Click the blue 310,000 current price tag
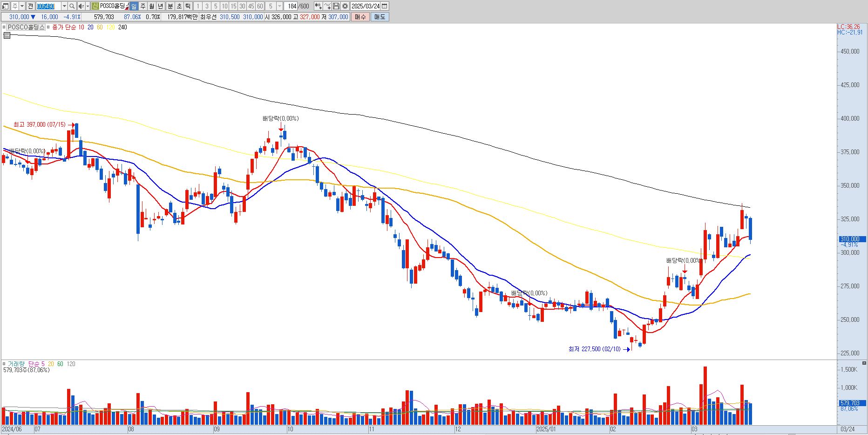The width and height of the screenshot is (868, 435). point(852,239)
